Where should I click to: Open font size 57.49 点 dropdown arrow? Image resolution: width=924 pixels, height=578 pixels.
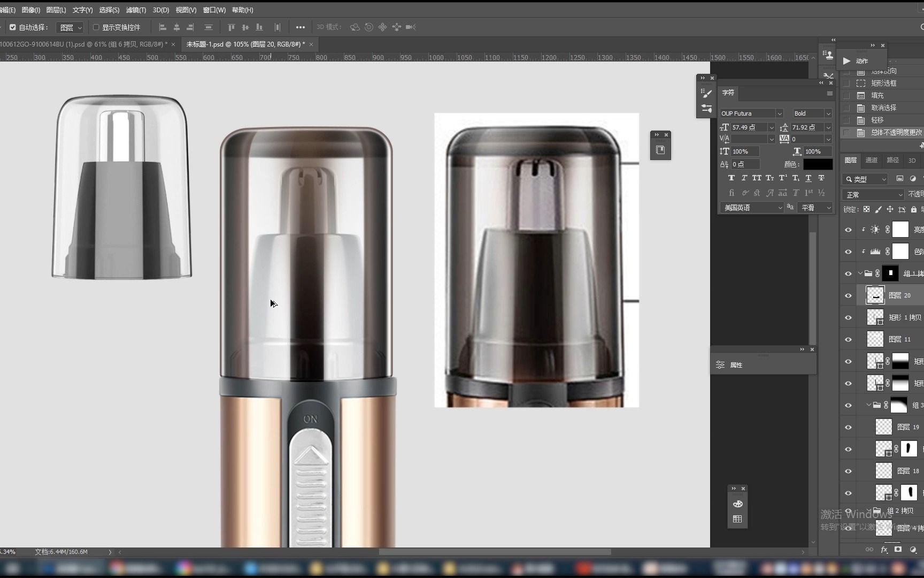click(x=771, y=127)
